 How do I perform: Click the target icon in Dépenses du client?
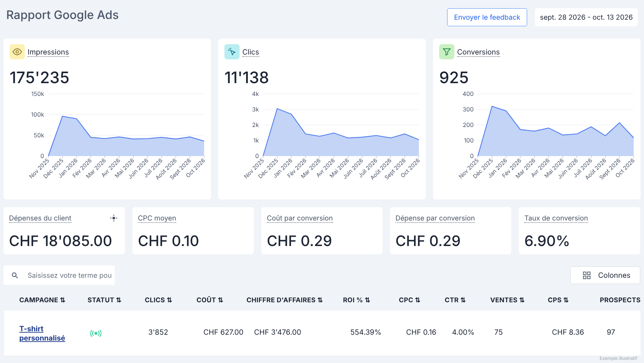tap(114, 218)
